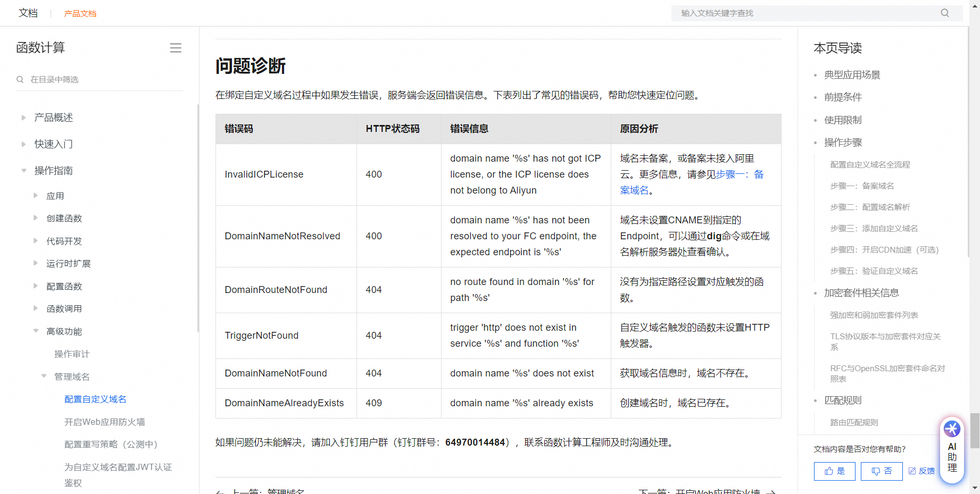Jump to TLS协议版本与加密套件对应关系 section
Screen dimensions: 980x494
885,342
